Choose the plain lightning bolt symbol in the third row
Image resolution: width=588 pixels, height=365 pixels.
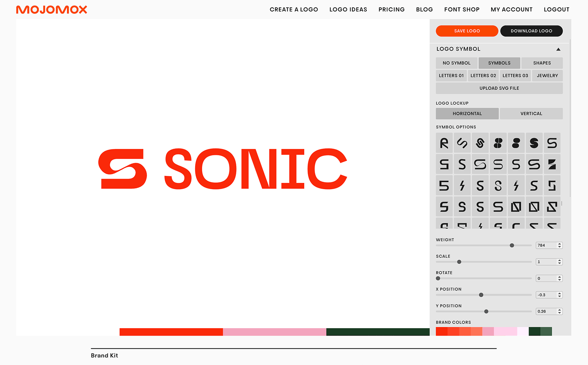click(462, 186)
